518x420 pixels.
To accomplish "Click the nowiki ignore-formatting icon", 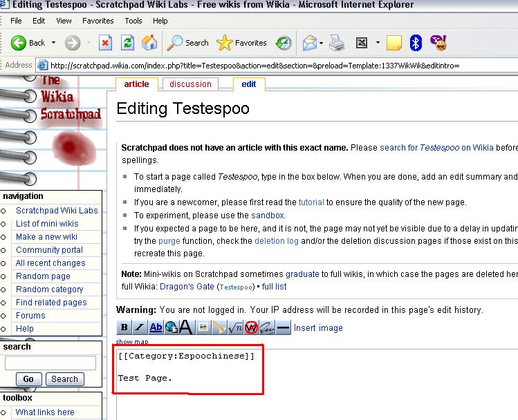I will click(x=251, y=327).
